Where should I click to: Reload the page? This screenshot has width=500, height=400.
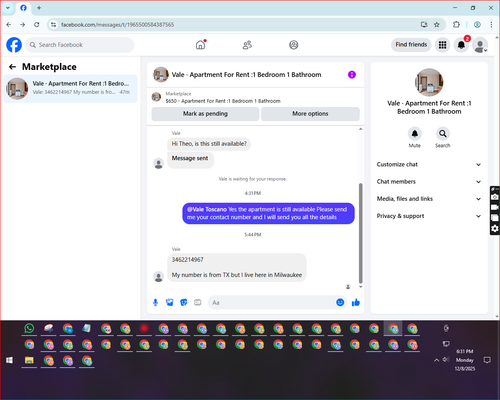click(x=37, y=25)
